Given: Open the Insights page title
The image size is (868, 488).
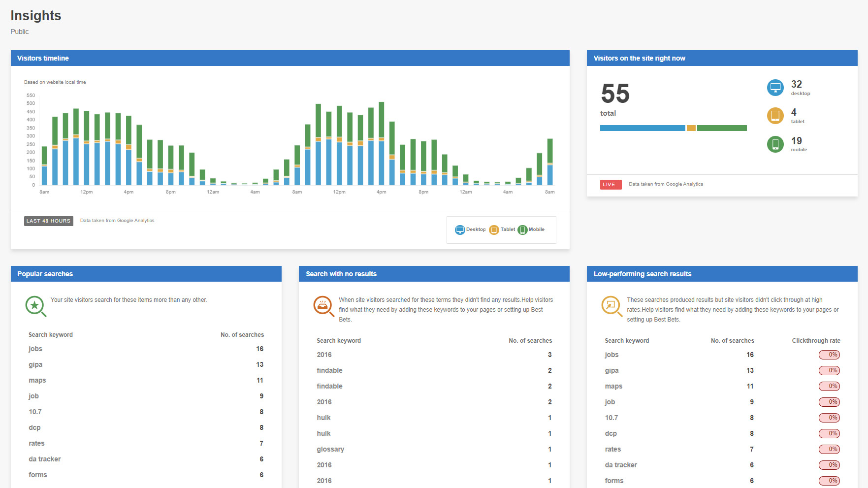Looking at the screenshot, I should [35, 15].
